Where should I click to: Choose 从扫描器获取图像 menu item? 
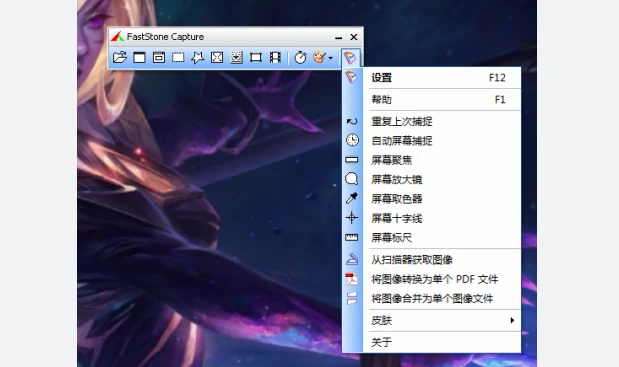(431, 260)
